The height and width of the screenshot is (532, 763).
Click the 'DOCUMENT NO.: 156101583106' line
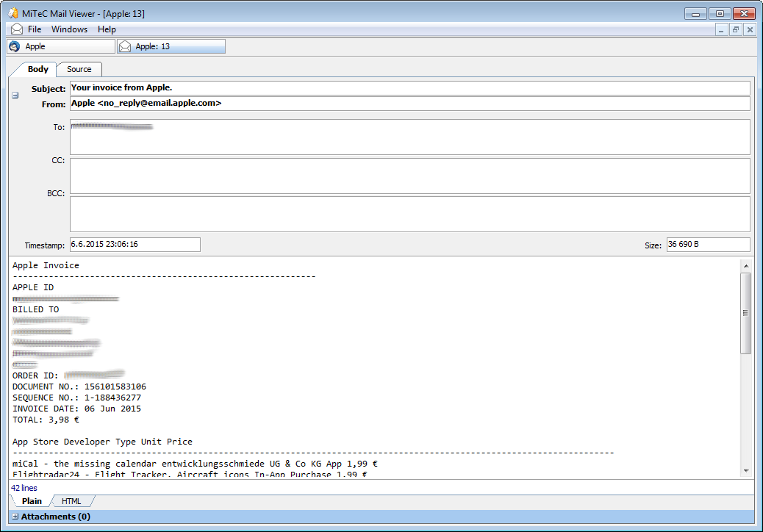[x=79, y=387]
